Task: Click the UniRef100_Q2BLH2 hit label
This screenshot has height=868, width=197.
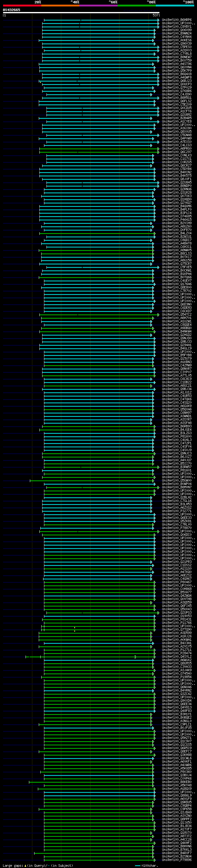Action: point(177,497)
